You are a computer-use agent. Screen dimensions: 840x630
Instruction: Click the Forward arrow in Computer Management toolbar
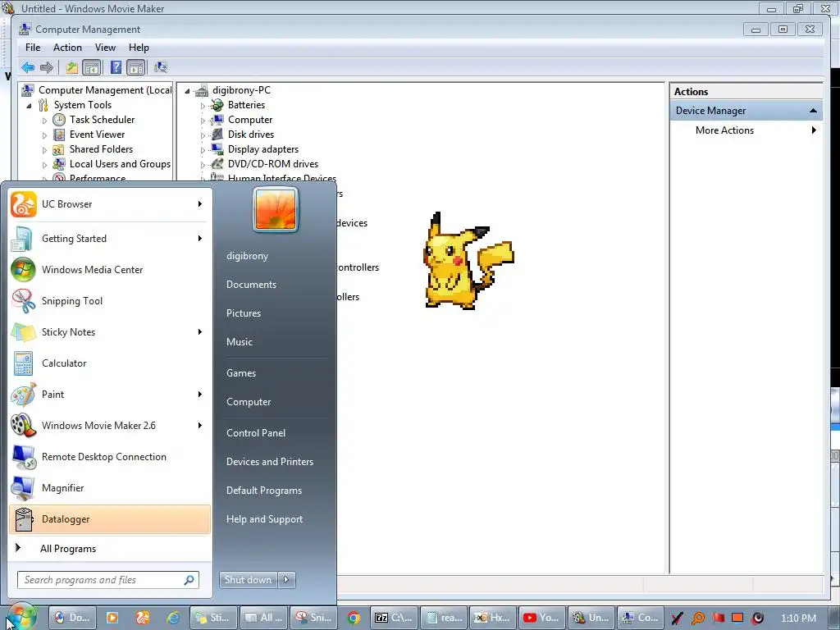coord(47,67)
